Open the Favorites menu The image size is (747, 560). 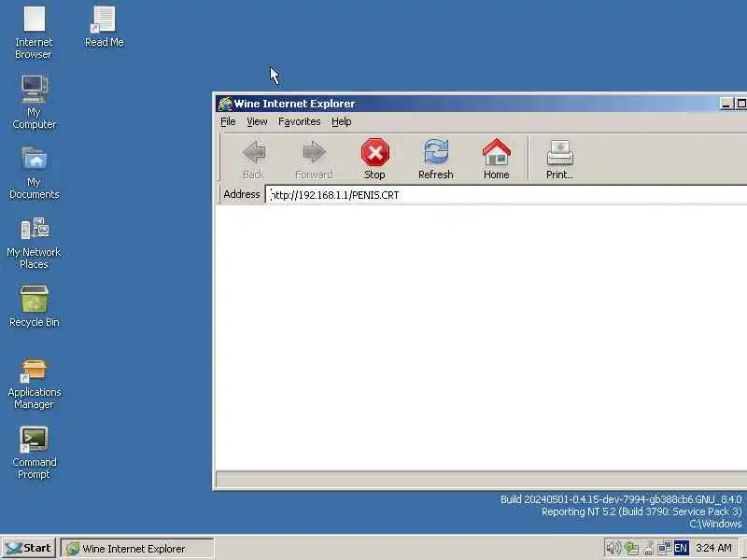point(299,122)
